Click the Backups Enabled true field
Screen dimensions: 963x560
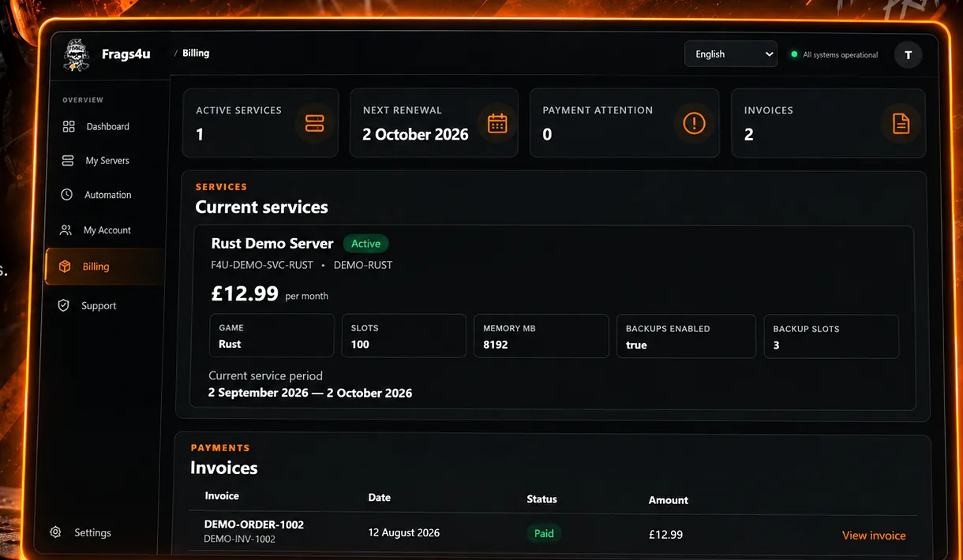pos(686,336)
